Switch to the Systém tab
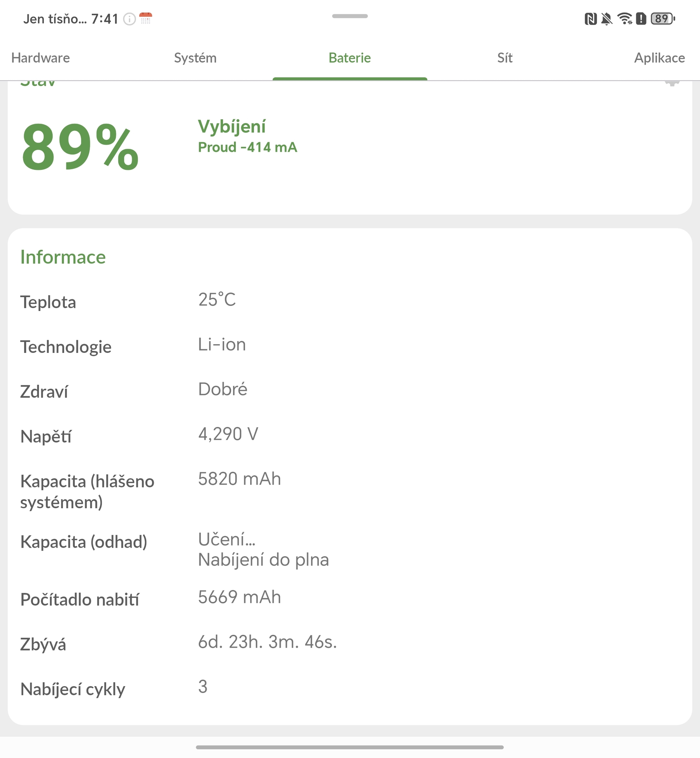The image size is (700, 758). [x=195, y=58]
